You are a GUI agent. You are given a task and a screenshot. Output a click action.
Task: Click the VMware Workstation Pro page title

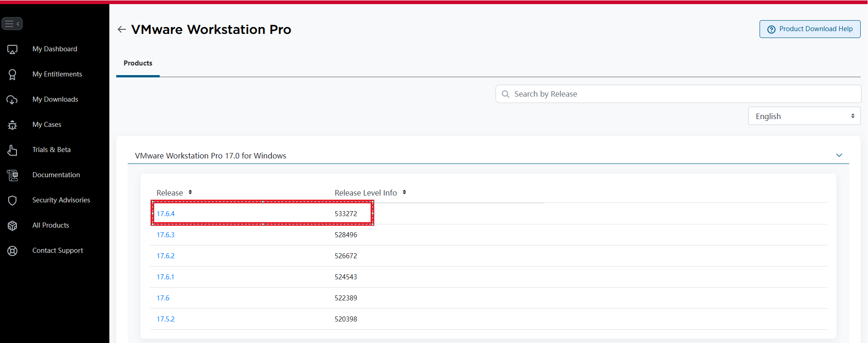211,29
